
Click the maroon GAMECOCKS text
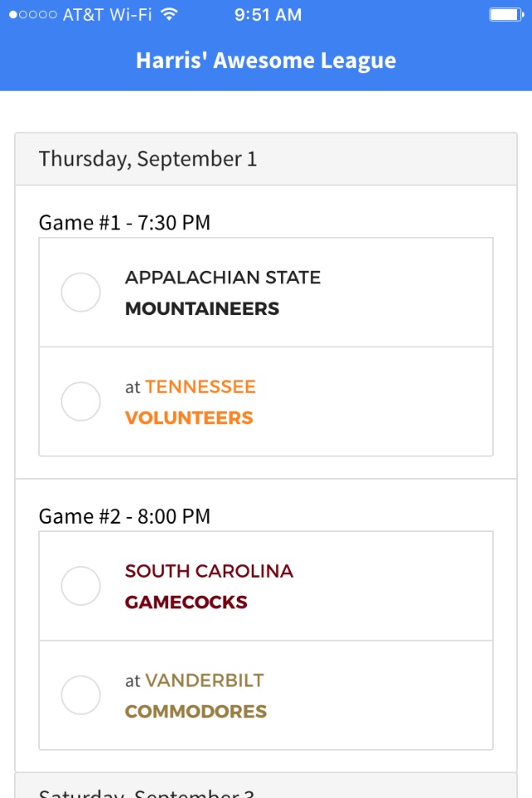(x=186, y=602)
